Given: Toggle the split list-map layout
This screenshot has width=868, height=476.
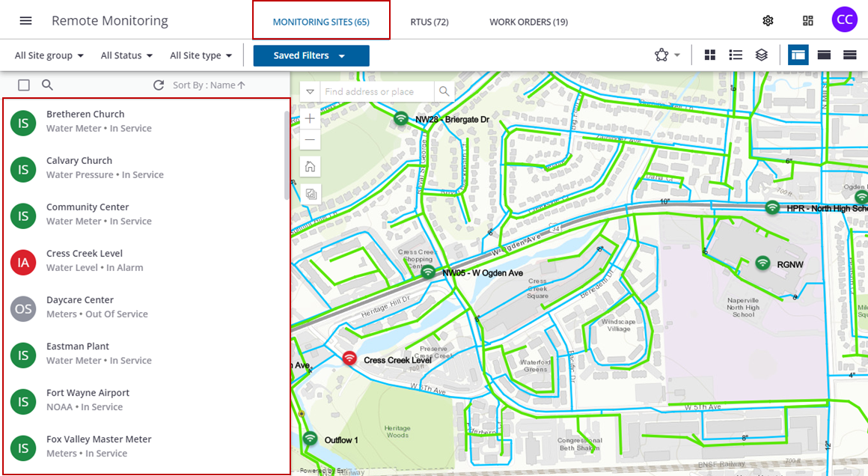Looking at the screenshot, I should [x=798, y=55].
